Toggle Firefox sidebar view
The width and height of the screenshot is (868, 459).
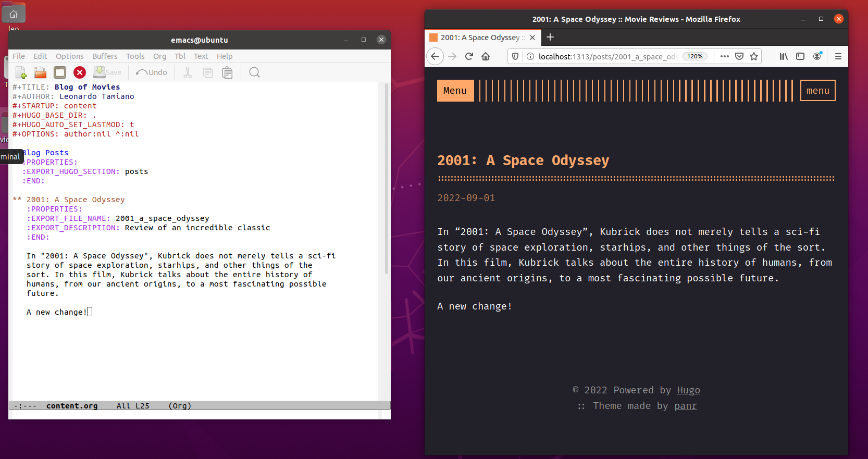pyautogui.click(x=800, y=56)
